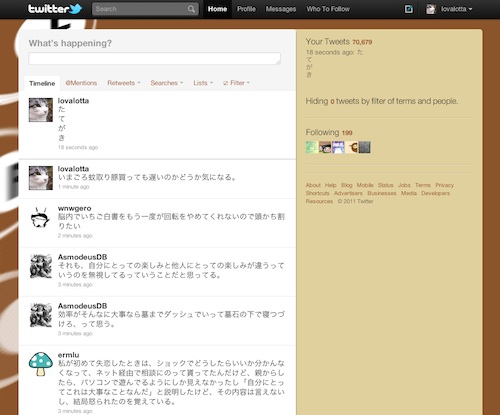Open fourth following avatar thumbnail
The image size is (500, 415).
[x=351, y=147]
